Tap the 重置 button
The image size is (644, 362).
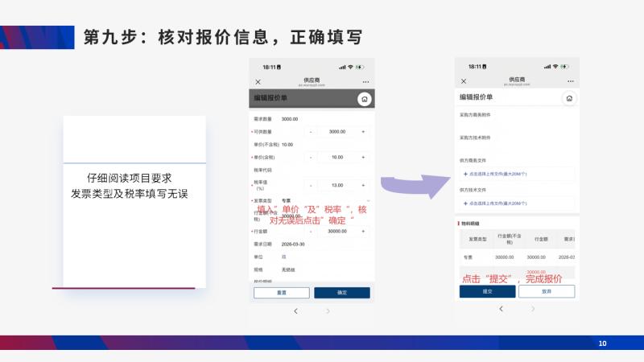[281, 293]
